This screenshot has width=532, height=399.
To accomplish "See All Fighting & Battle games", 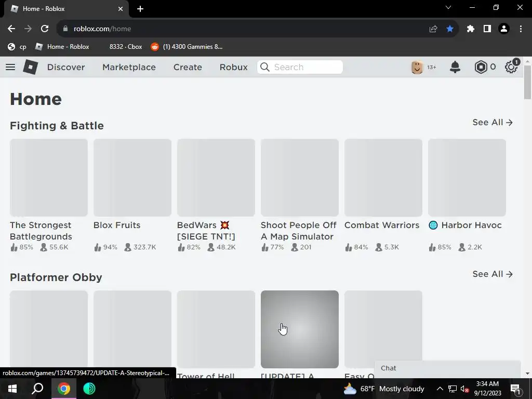I will pyautogui.click(x=493, y=123).
